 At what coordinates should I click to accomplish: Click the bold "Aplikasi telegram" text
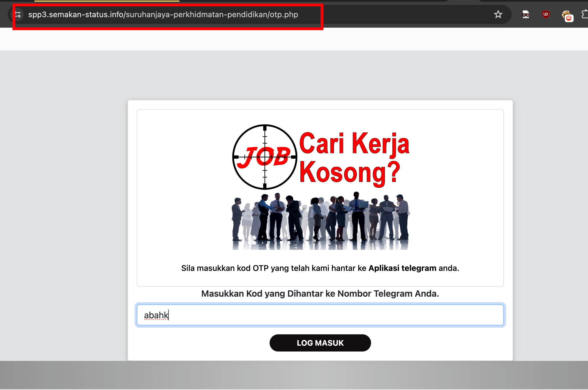coord(402,268)
